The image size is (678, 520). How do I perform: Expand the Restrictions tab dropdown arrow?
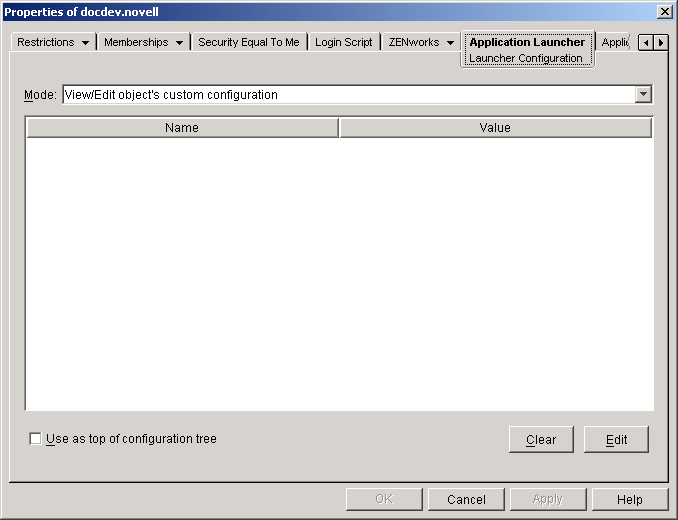coord(85,43)
